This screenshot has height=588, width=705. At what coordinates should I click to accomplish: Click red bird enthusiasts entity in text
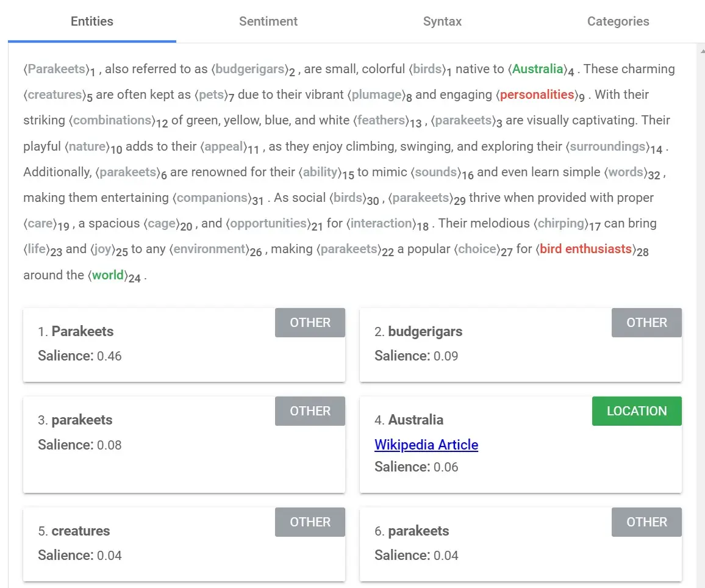(x=585, y=249)
